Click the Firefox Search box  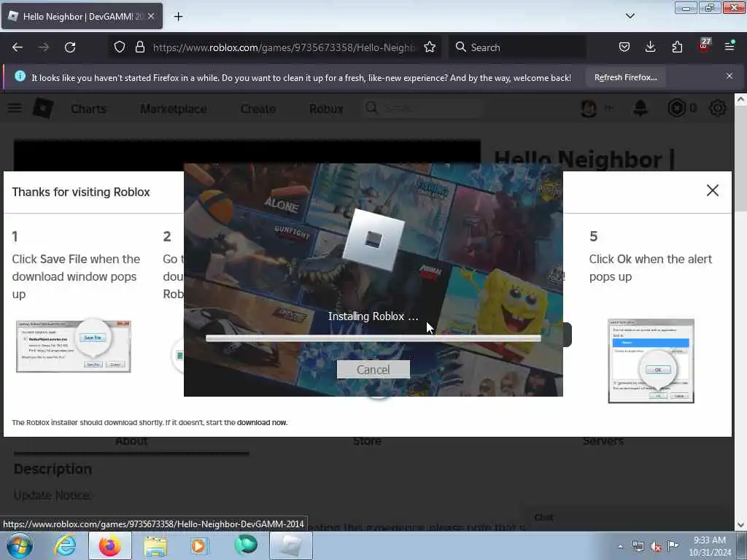[x=517, y=47]
